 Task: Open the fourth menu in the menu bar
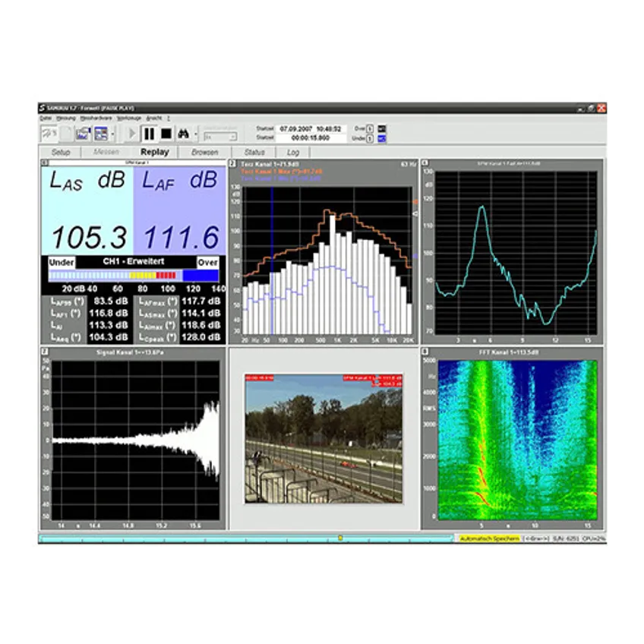coord(129,118)
